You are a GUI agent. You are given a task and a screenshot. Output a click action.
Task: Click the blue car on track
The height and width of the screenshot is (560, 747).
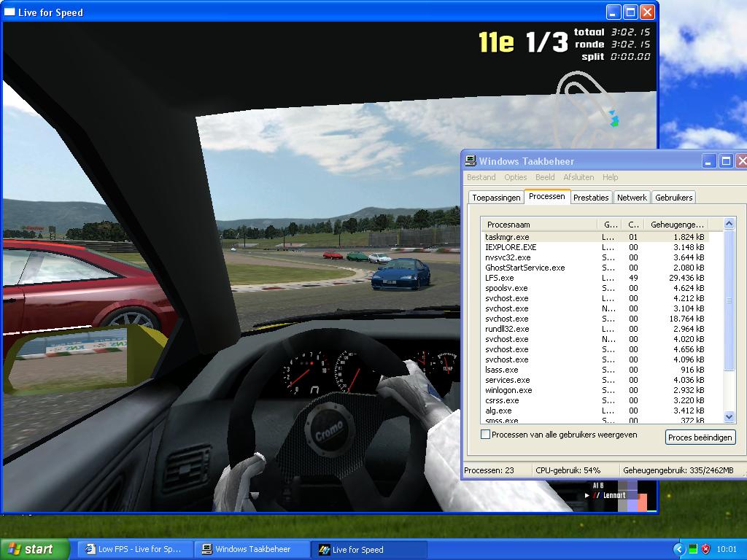point(400,273)
